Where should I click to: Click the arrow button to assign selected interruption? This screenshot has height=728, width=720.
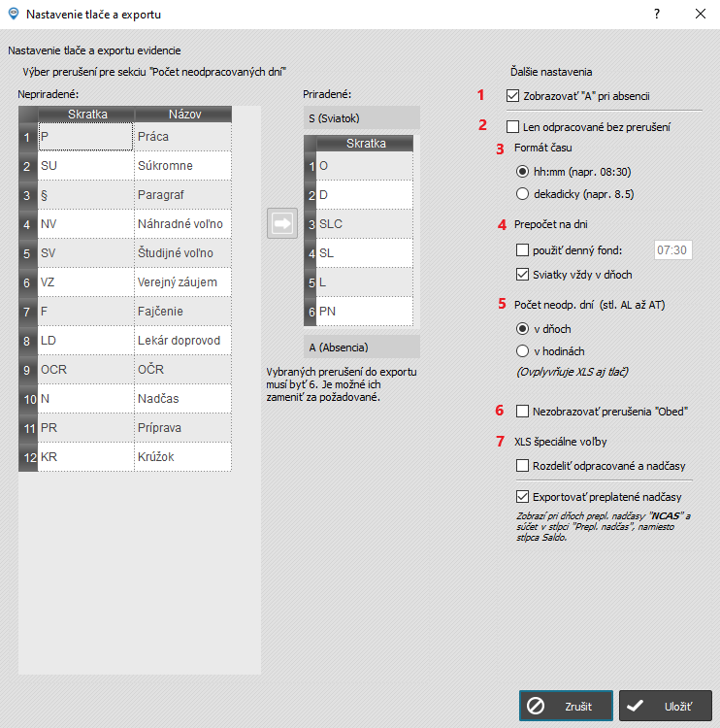[x=281, y=223]
